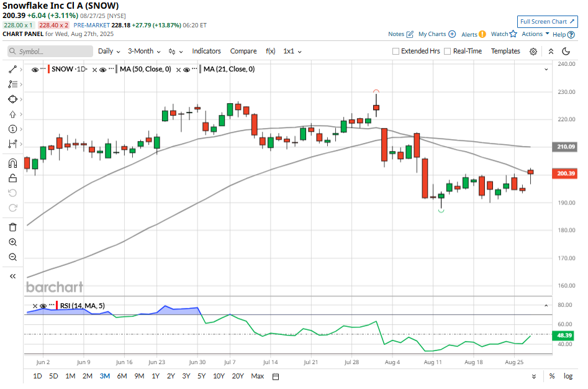Focus the Symbol search field

click(50, 52)
